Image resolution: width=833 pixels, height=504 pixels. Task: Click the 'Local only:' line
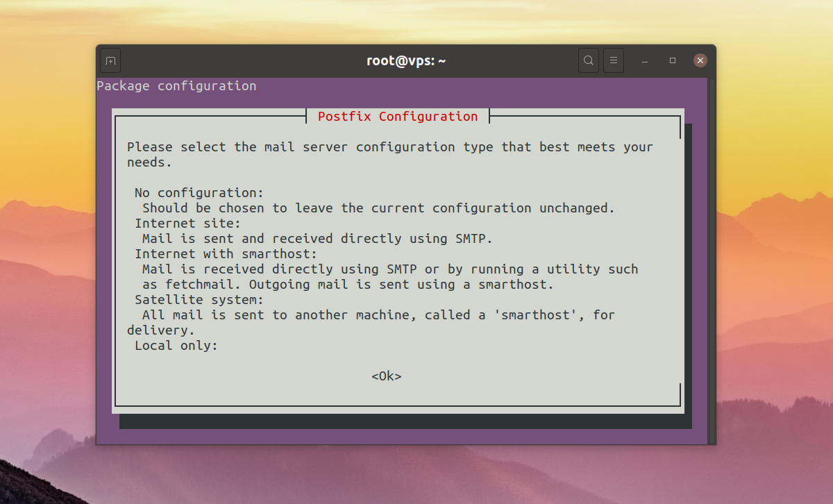(176, 346)
